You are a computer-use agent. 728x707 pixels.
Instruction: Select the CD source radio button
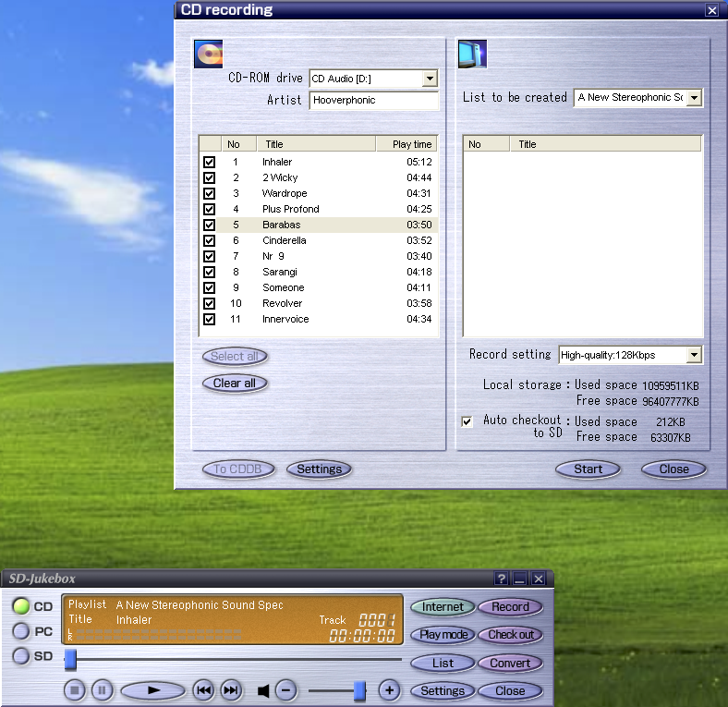click(x=21, y=605)
